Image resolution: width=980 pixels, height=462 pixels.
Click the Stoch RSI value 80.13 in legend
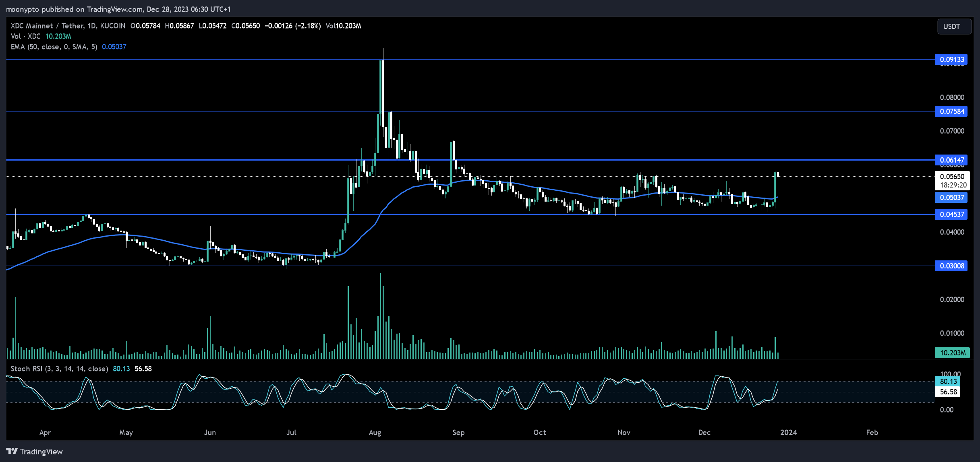pyautogui.click(x=121, y=369)
